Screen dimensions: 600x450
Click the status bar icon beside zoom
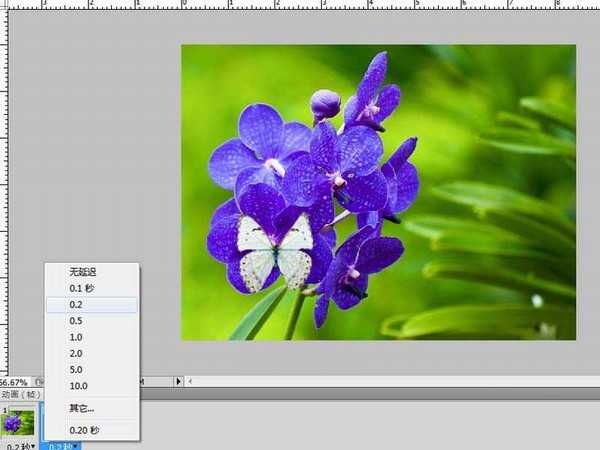coord(38,382)
